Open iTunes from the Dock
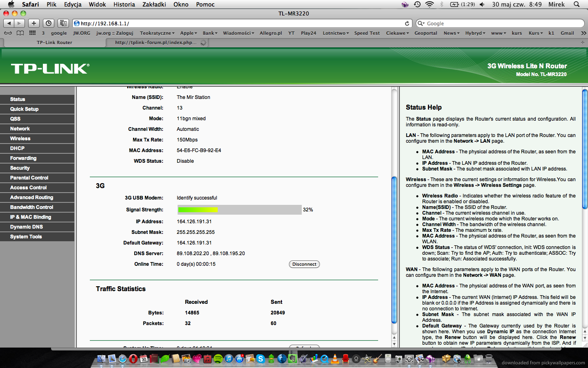 229,359
